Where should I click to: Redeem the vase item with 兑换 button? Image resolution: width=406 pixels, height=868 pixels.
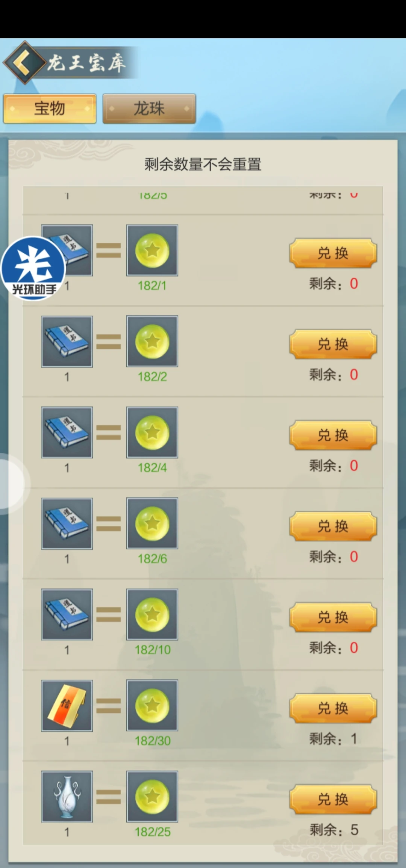[333, 799]
